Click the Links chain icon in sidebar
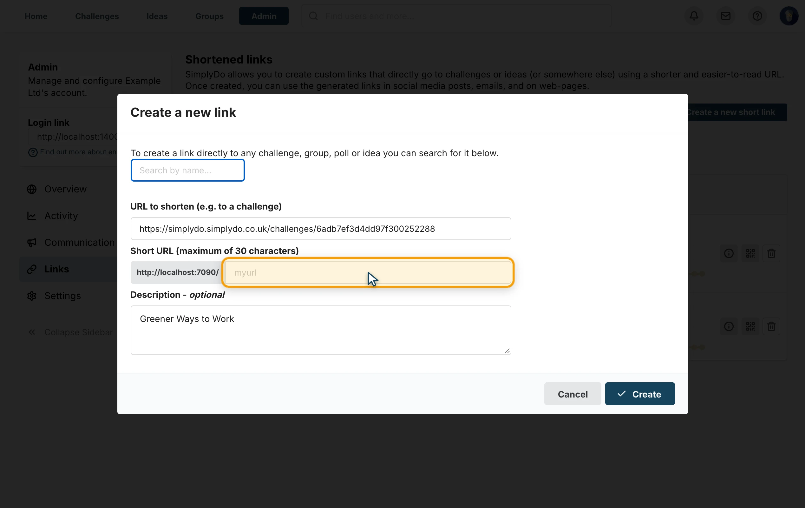 [32, 269]
